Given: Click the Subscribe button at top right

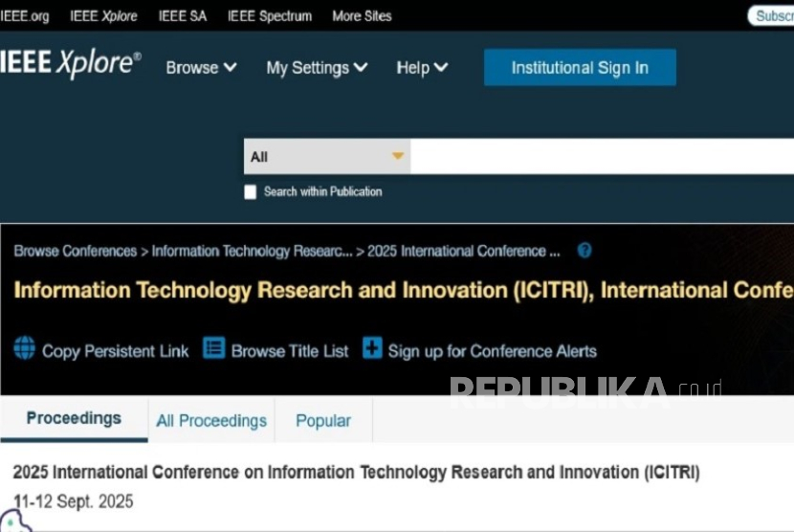Looking at the screenshot, I should pos(771,16).
